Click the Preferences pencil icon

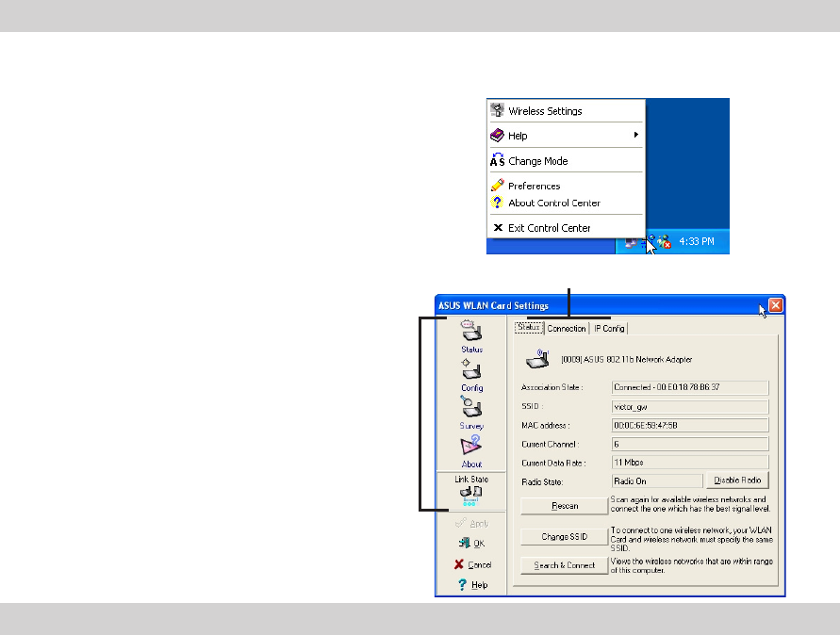pyautogui.click(x=497, y=186)
